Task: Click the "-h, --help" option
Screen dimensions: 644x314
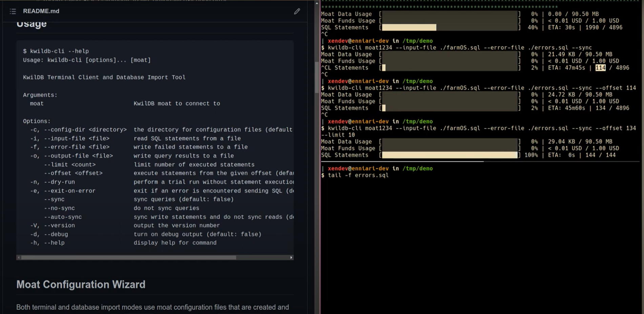Action: pos(47,243)
